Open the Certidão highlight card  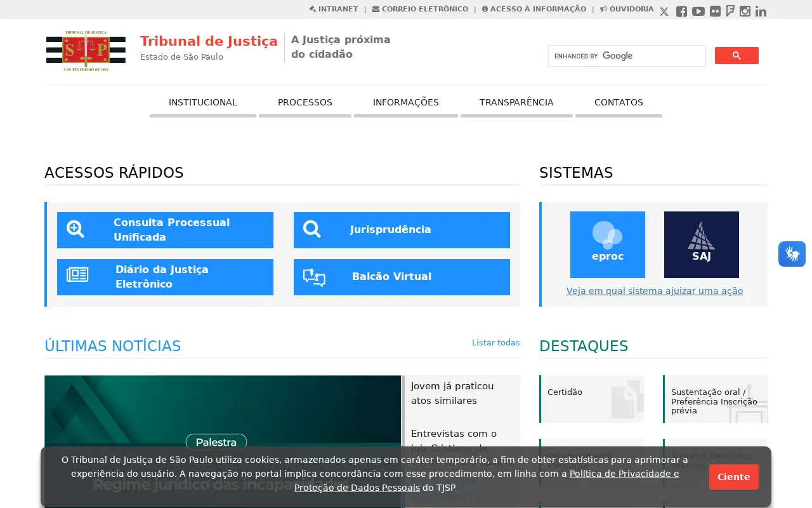pos(592,399)
